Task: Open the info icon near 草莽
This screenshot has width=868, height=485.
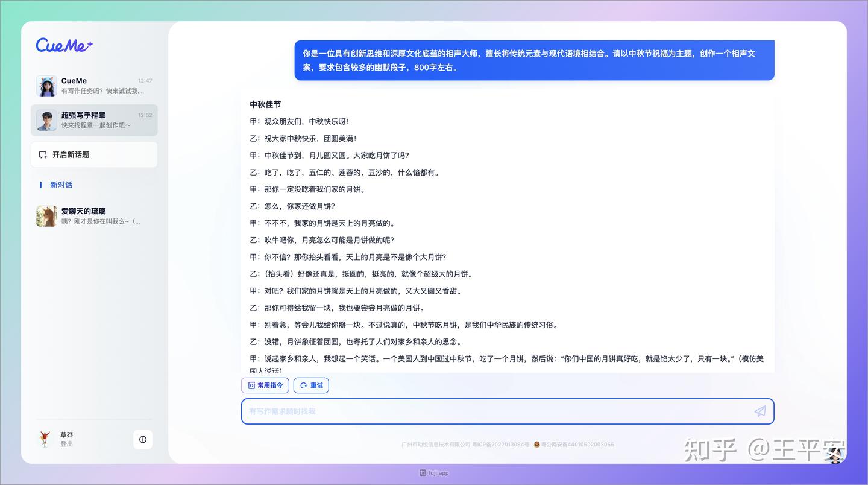Action: pyautogui.click(x=143, y=440)
